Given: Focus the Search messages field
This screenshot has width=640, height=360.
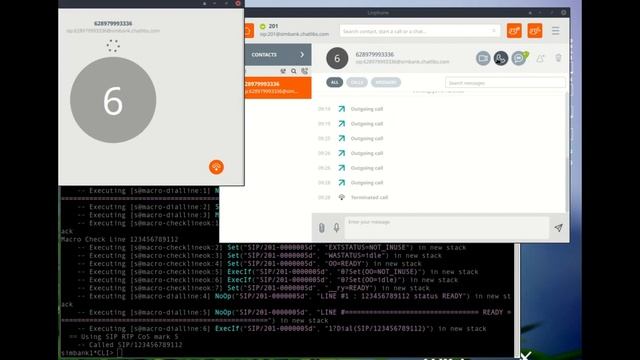Looking at the screenshot, I should 505,83.
